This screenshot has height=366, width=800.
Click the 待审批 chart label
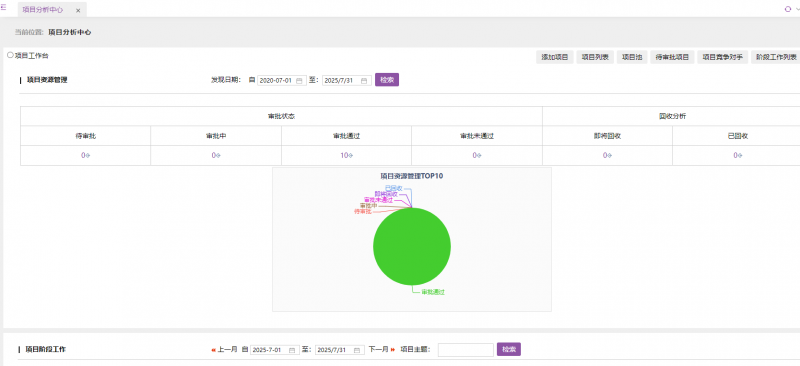coord(362,211)
